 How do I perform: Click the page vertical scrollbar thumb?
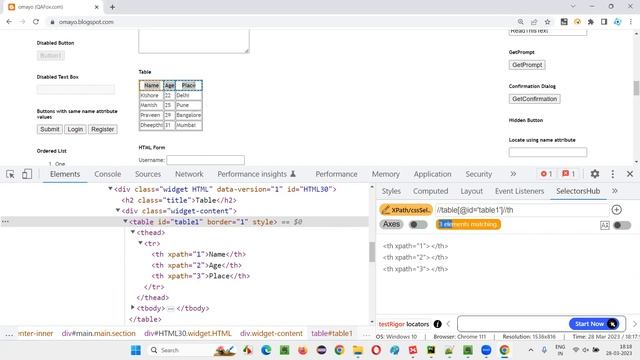(x=636, y=88)
